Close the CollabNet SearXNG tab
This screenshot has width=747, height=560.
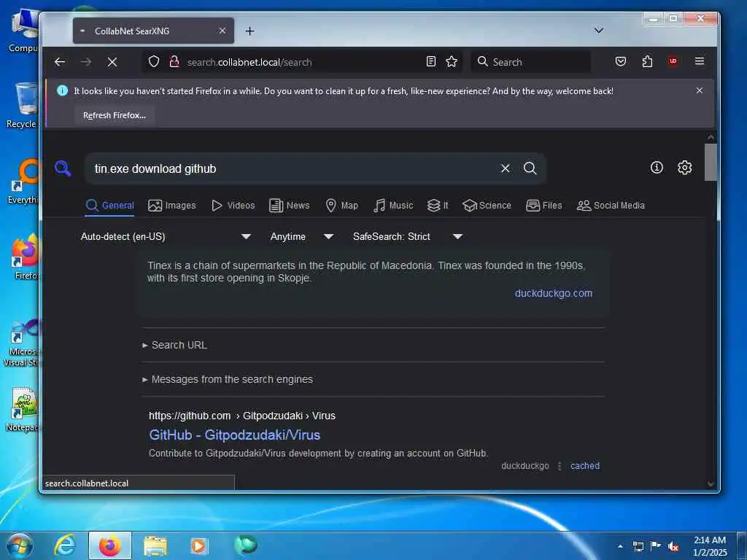222,31
